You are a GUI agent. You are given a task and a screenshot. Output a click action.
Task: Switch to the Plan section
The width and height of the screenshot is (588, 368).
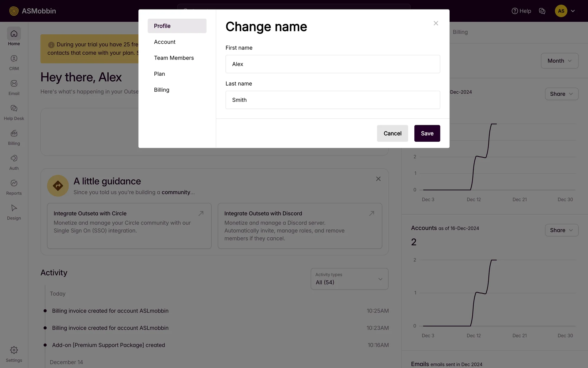tap(159, 74)
